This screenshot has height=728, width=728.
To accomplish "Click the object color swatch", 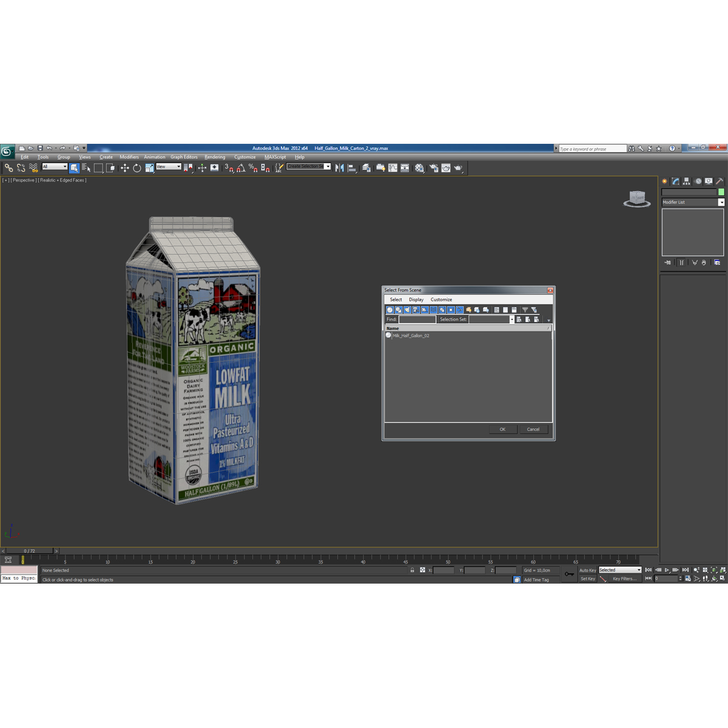I will coord(721,192).
